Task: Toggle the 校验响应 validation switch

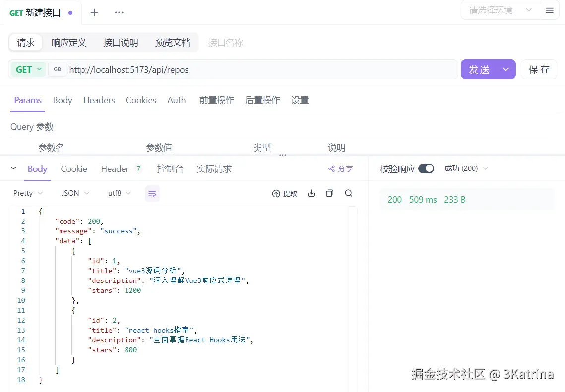Action: click(x=426, y=168)
